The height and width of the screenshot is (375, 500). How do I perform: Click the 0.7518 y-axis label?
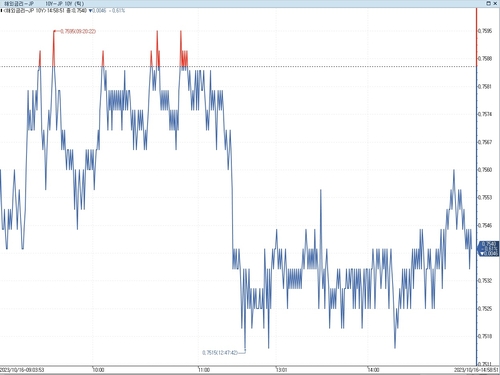485,336
